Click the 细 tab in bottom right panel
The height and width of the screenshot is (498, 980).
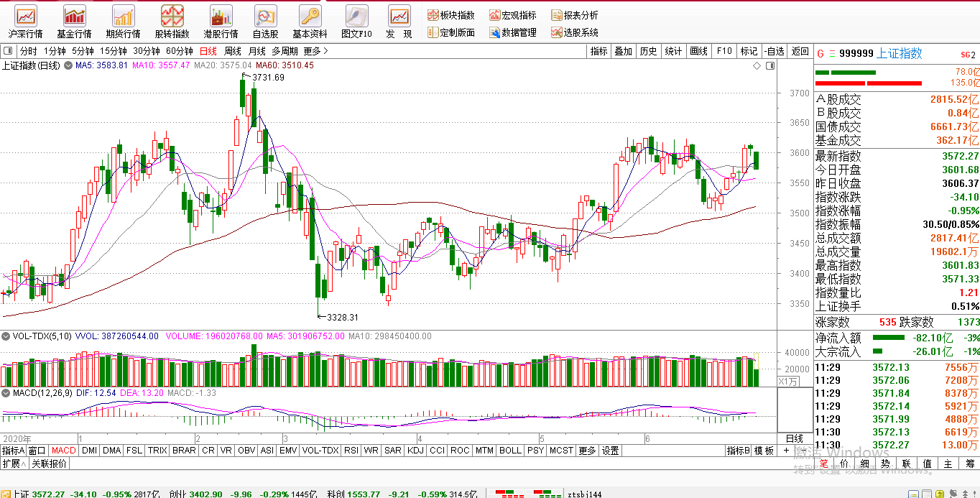866,464
